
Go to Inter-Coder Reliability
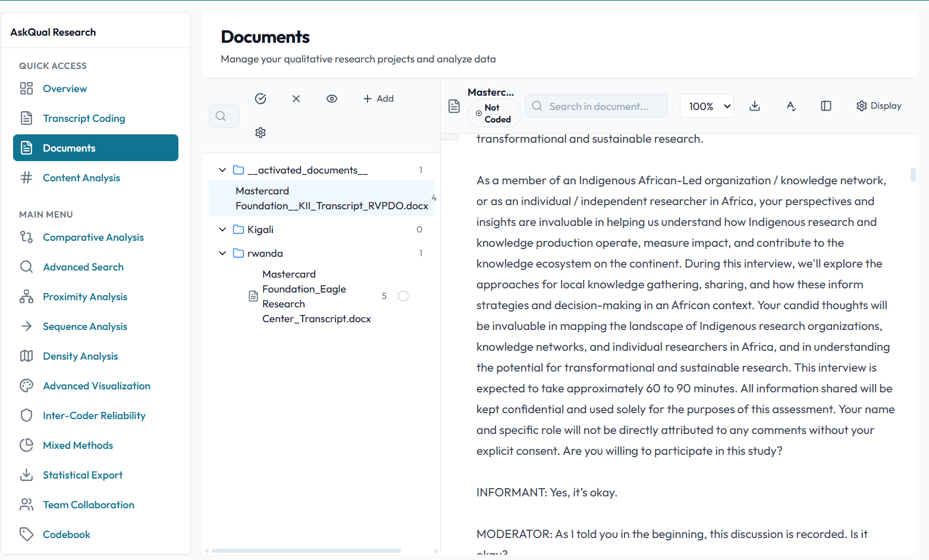94,416
